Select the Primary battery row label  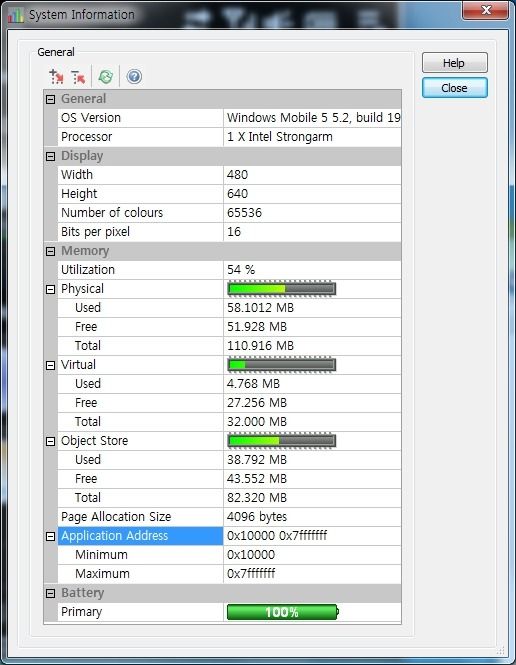pos(81,612)
